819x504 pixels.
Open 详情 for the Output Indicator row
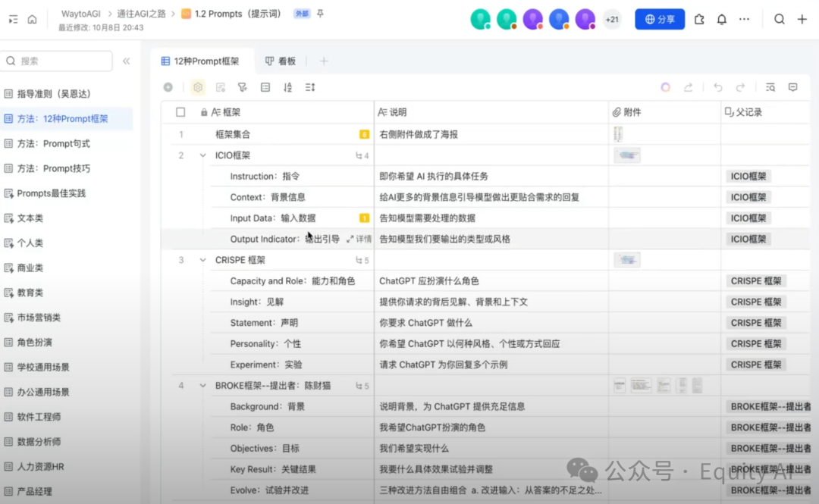pos(359,239)
